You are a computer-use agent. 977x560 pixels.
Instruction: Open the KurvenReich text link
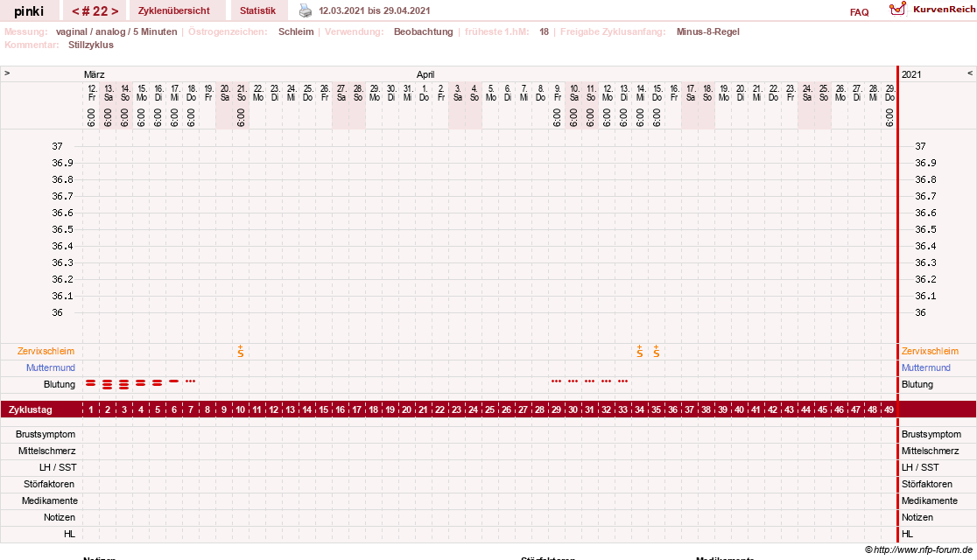coord(944,10)
